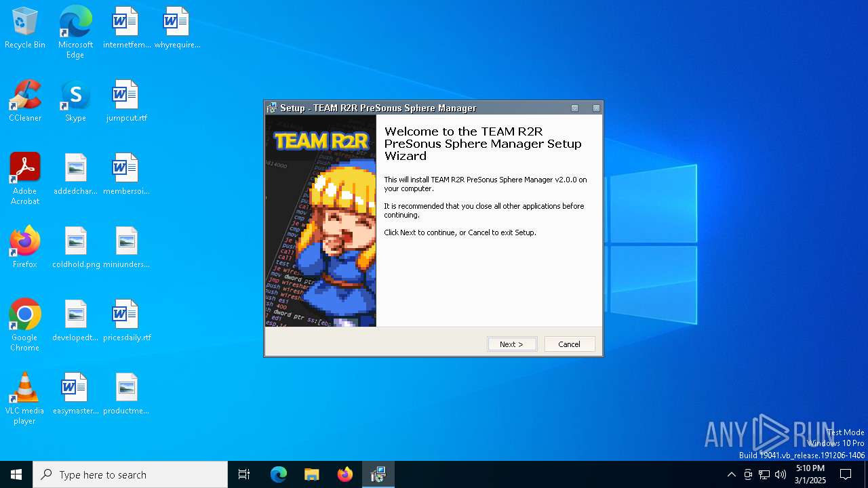Click the Next button in Setup wizard
Screen dimensions: 868x488
tap(512, 344)
